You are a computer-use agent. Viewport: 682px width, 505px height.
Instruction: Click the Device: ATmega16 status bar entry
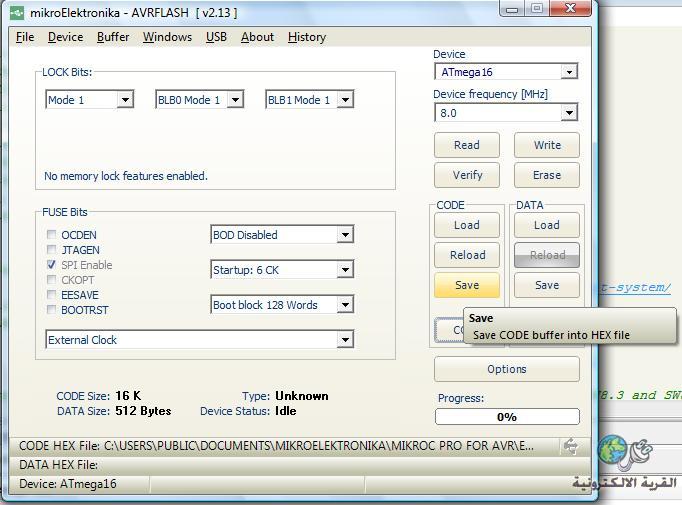click(x=67, y=484)
